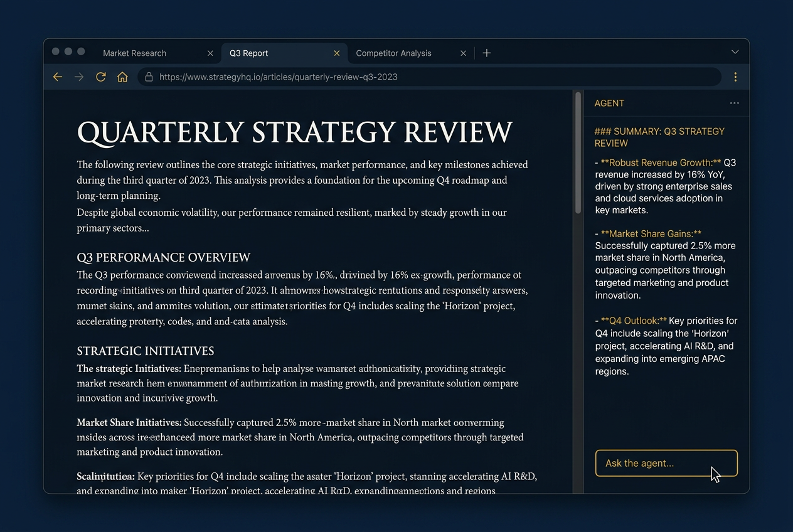The width and height of the screenshot is (793, 532).
Task: Click the AGENT panel title
Action: 609,104
